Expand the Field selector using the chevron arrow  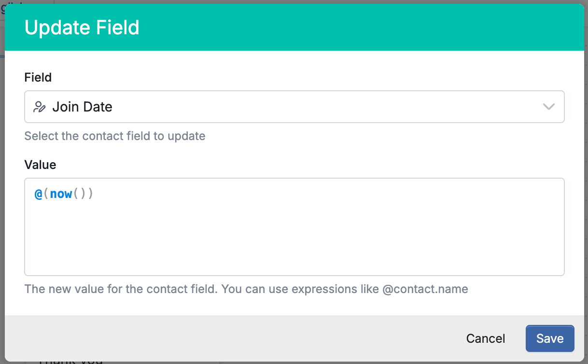(548, 107)
